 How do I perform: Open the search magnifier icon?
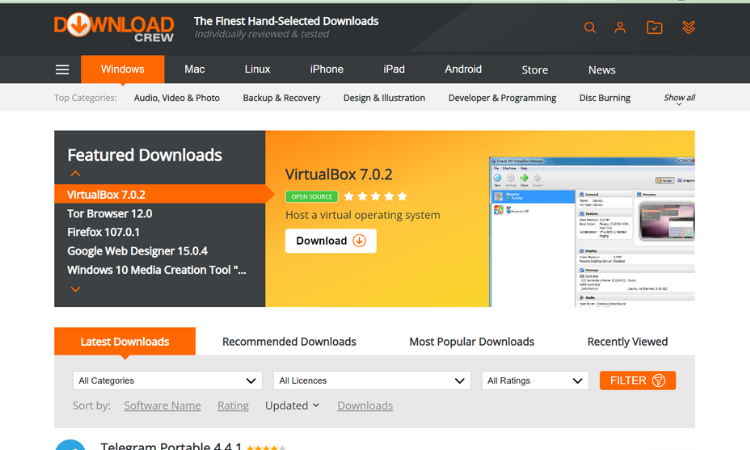point(590,27)
